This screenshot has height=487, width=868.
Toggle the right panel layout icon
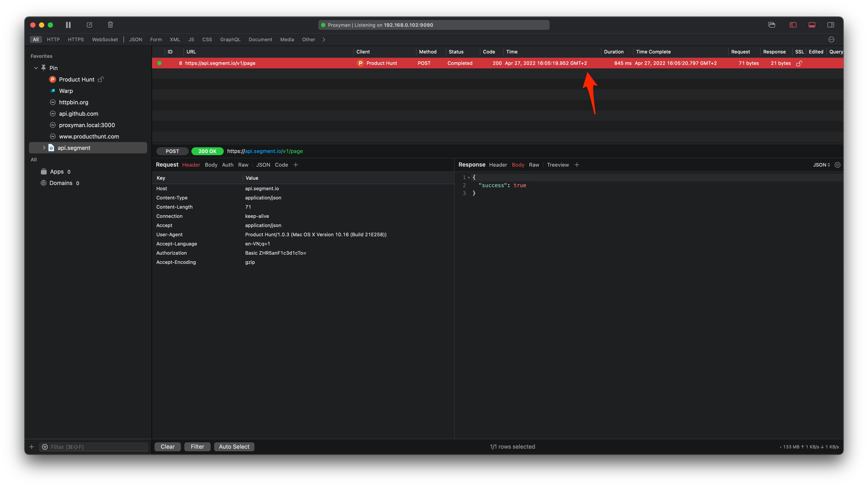[x=831, y=25]
